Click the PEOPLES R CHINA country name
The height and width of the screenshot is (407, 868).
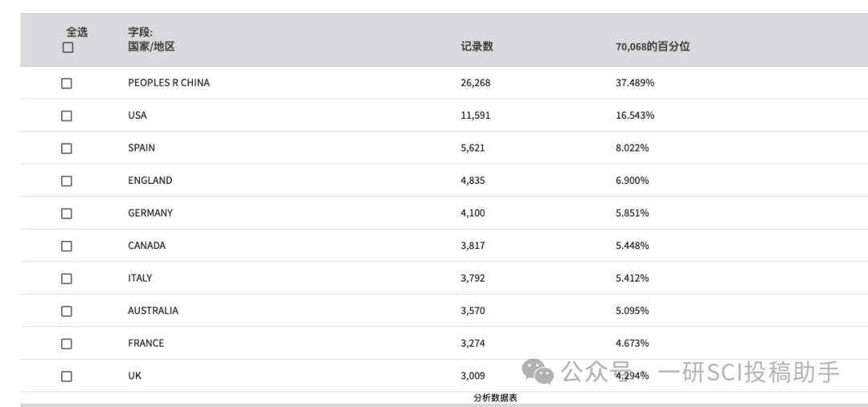(168, 83)
